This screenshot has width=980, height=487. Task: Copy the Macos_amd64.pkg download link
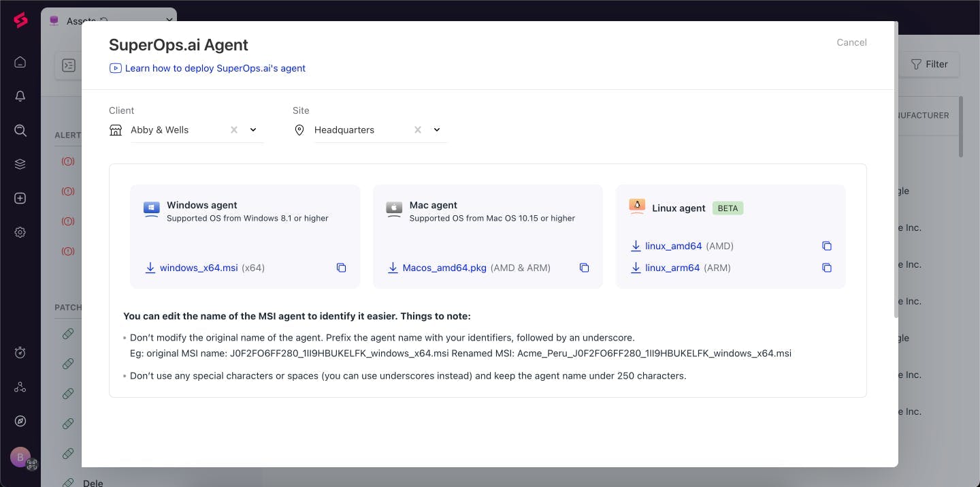pos(584,268)
